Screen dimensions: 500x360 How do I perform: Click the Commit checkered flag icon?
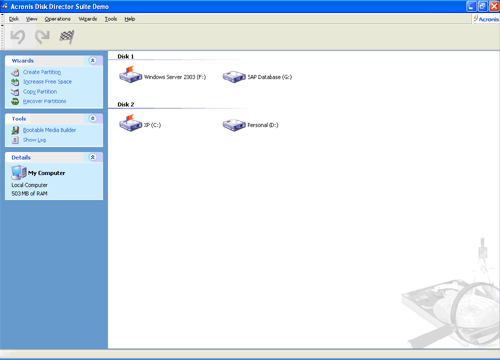click(67, 37)
